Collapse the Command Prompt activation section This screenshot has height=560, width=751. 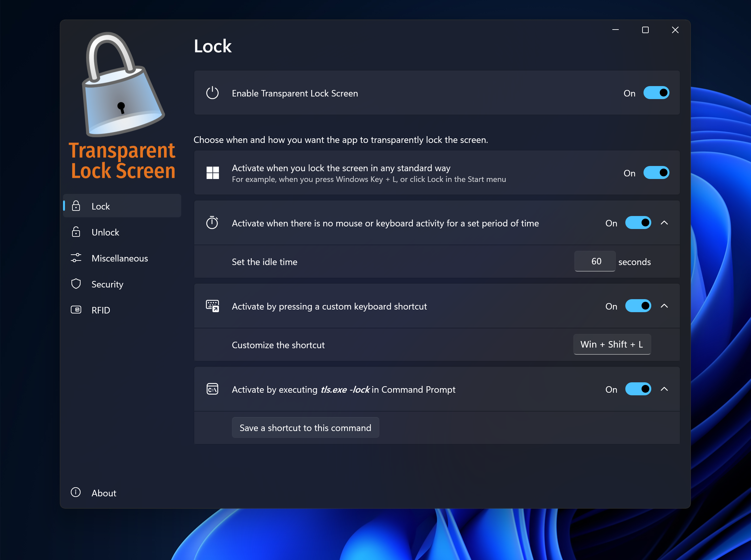click(664, 389)
